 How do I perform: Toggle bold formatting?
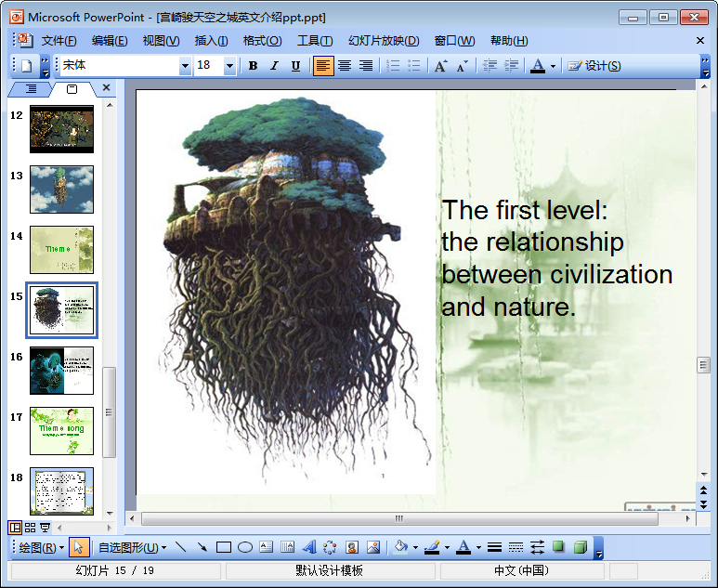[x=253, y=66]
